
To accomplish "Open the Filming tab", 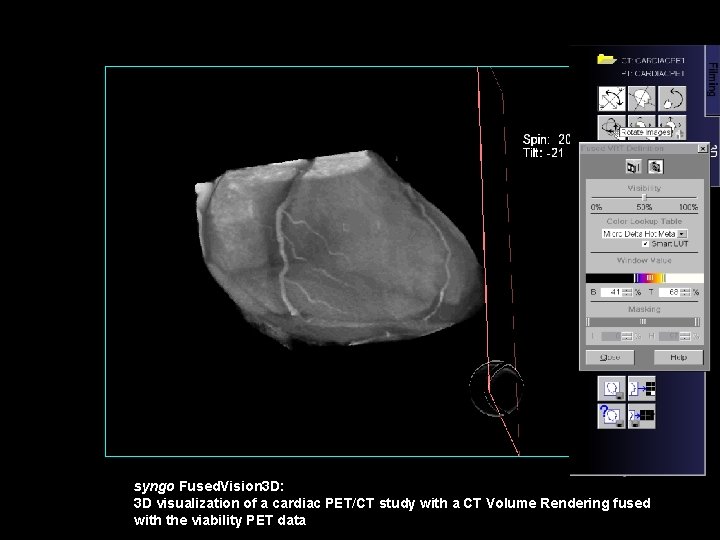I will pos(712,79).
